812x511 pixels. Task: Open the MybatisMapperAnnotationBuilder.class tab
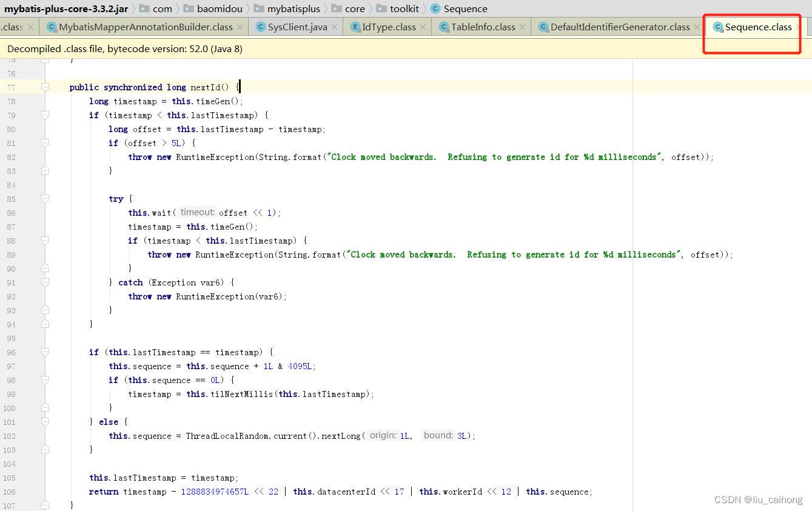click(146, 27)
